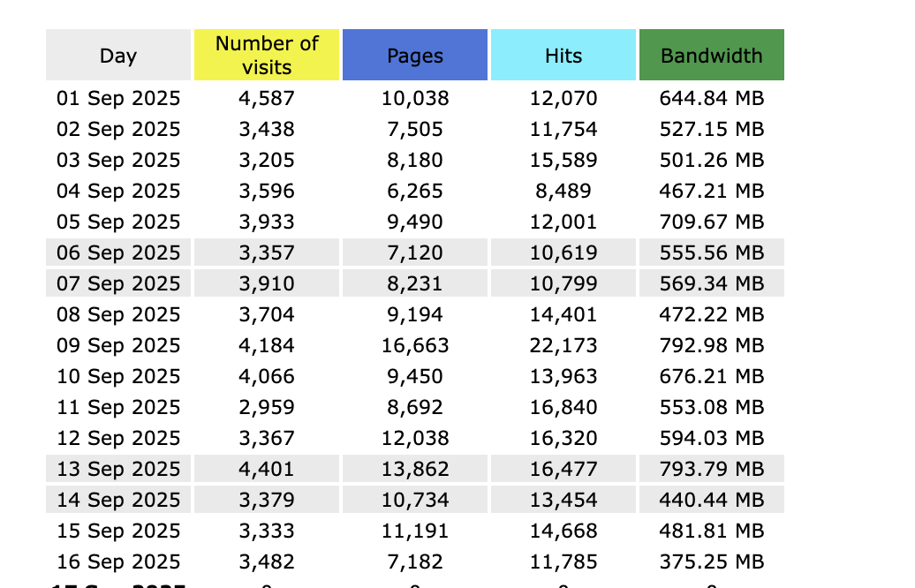Image resolution: width=915 pixels, height=588 pixels.
Task: Click hits value 22,173
Action: (563, 345)
